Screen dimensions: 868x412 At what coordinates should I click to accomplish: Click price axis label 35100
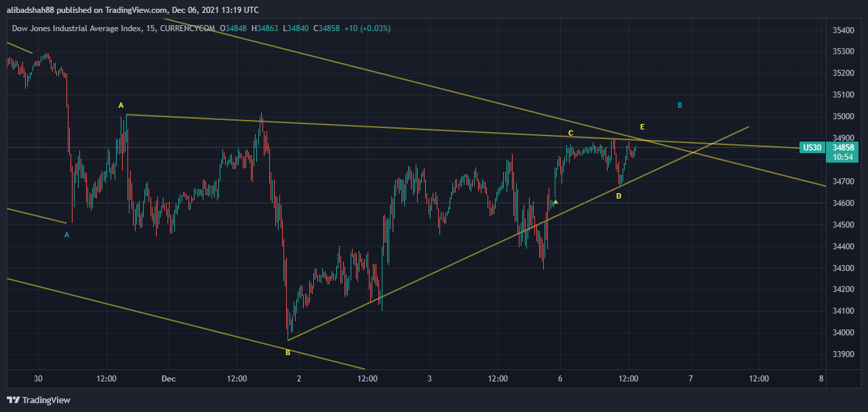pyautogui.click(x=843, y=95)
